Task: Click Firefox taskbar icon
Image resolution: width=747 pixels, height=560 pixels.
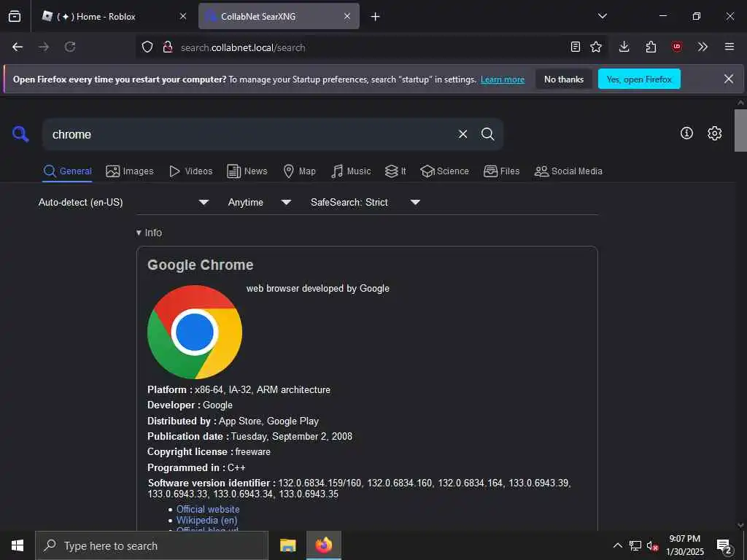Action: (x=324, y=545)
